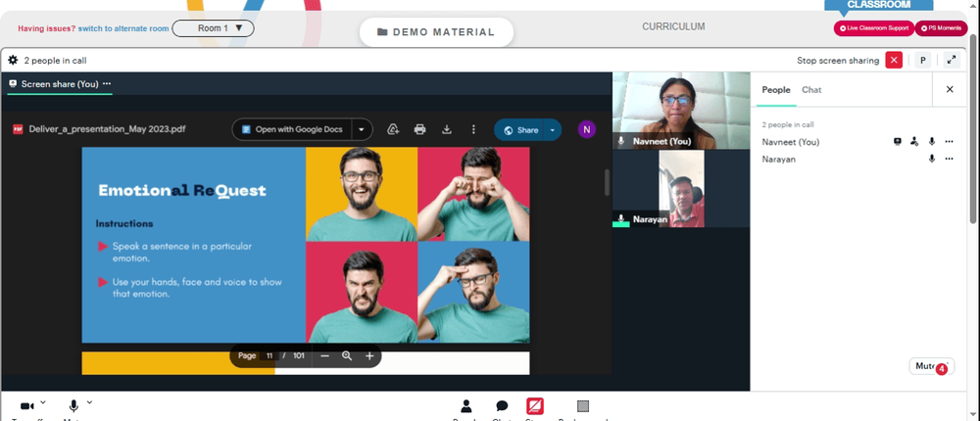Click the P button in the call header
Viewport: 980px width, 421px height.
923,60
